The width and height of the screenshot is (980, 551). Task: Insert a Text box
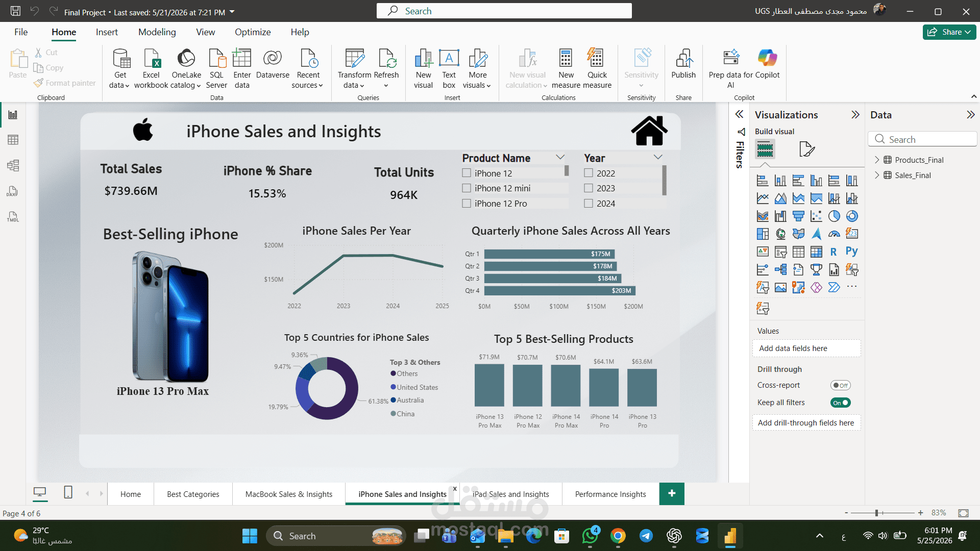[x=449, y=69]
